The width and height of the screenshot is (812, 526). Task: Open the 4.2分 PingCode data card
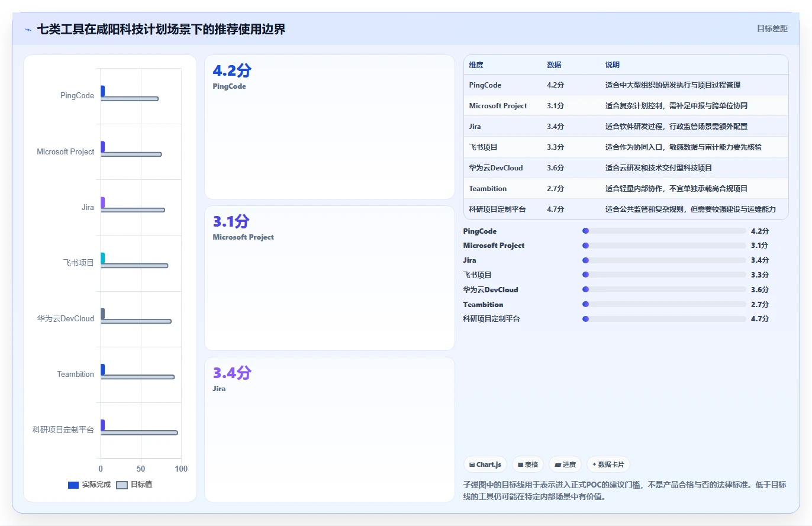pos(330,127)
